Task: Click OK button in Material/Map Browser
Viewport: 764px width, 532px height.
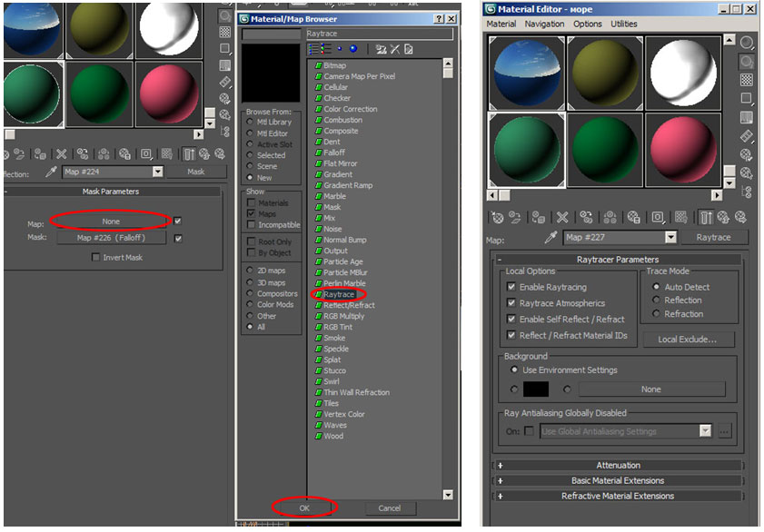Action: tap(304, 507)
